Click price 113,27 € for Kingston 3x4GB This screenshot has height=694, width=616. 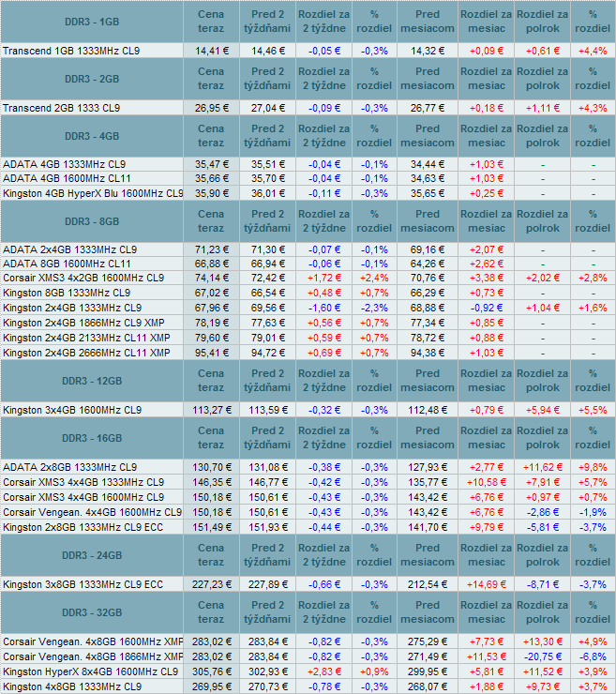coord(212,410)
